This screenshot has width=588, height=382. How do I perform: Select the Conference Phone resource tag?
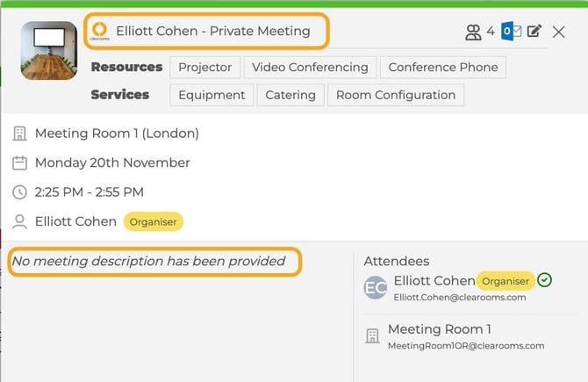click(x=443, y=68)
